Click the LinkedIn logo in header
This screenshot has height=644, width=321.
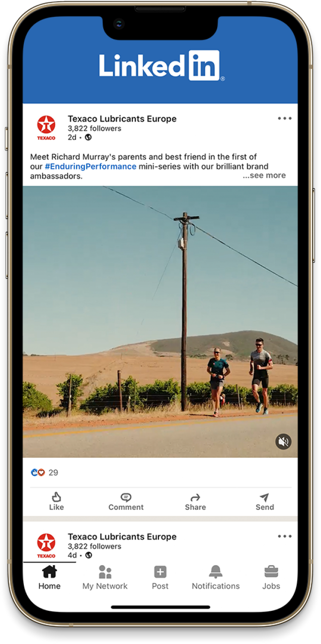(x=160, y=65)
